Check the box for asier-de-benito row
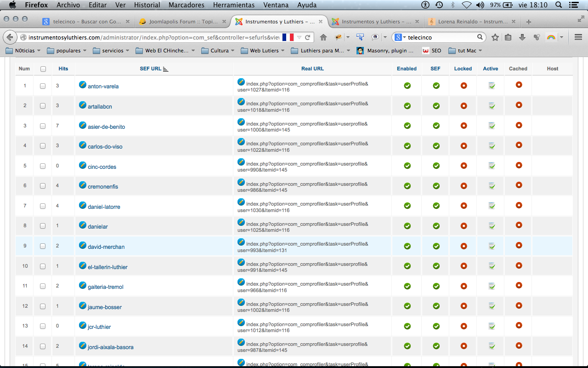The height and width of the screenshot is (368, 588). click(x=43, y=126)
